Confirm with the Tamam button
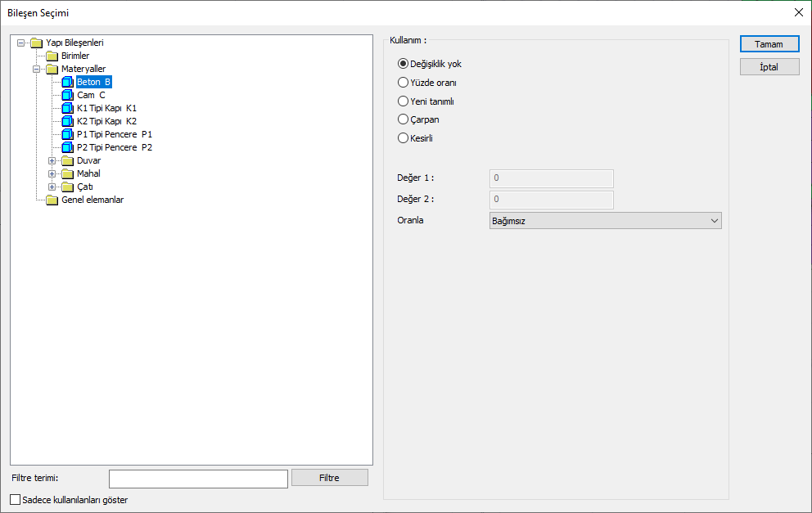The width and height of the screenshot is (812, 513). (769, 44)
